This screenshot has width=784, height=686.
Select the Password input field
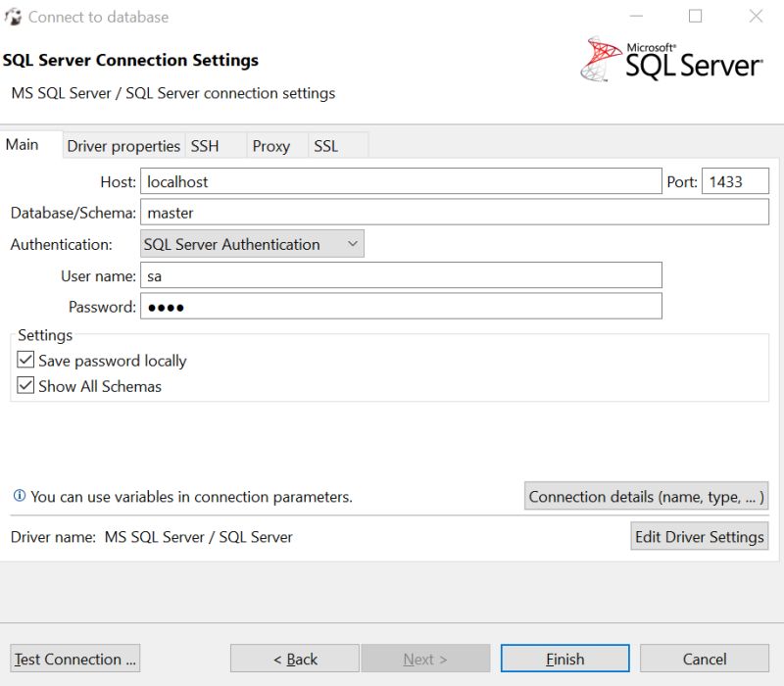[392, 306]
